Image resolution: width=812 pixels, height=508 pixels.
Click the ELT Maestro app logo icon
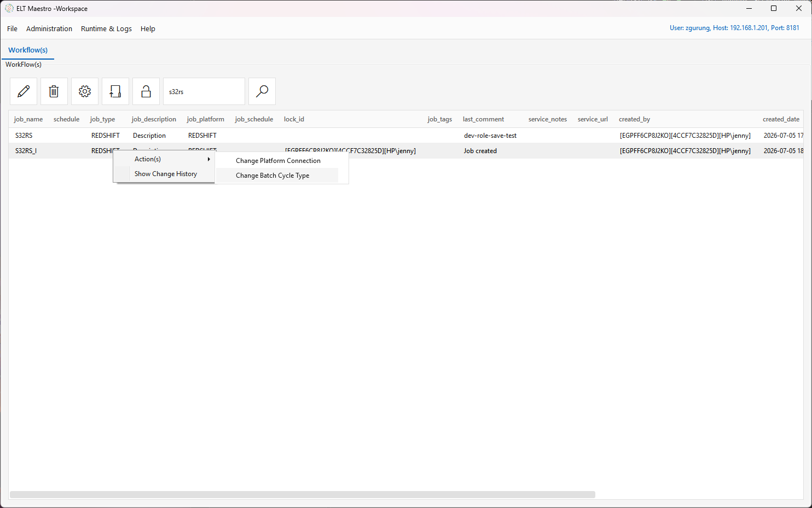pos(9,8)
